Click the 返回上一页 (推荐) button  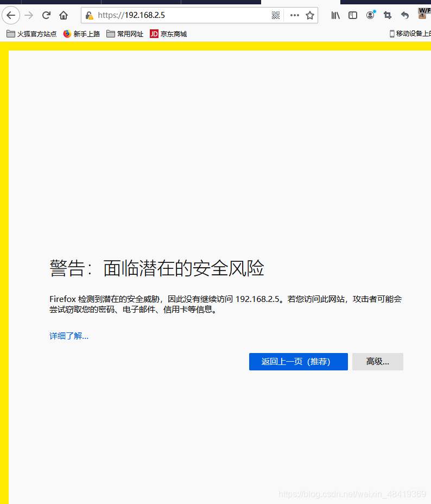[299, 362]
